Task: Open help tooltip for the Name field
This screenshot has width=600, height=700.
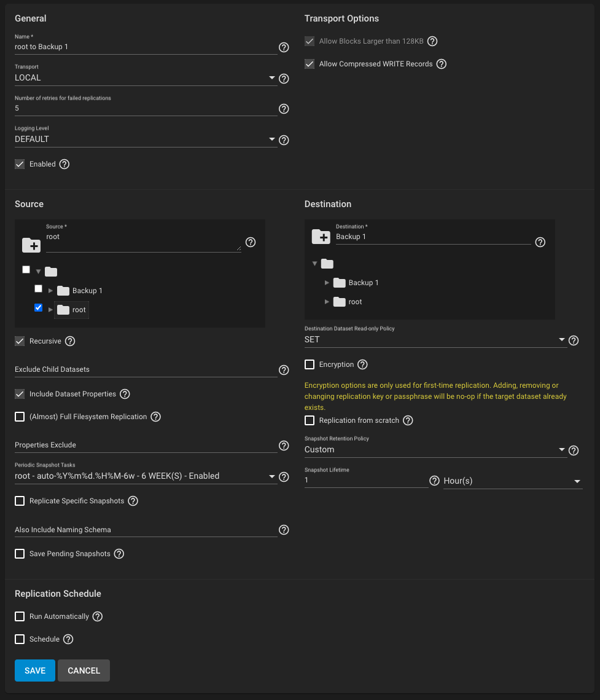Action: click(x=284, y=47)
